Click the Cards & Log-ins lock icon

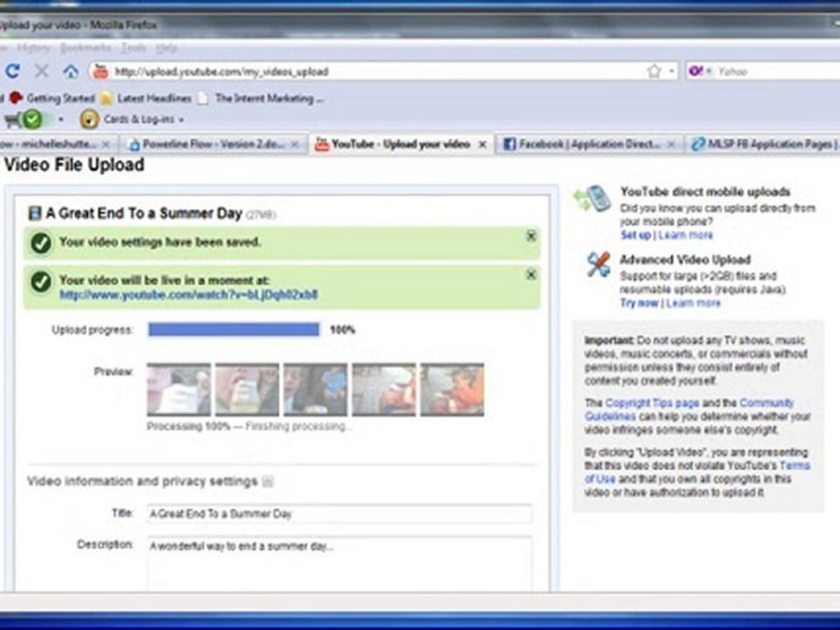point(89,119)
